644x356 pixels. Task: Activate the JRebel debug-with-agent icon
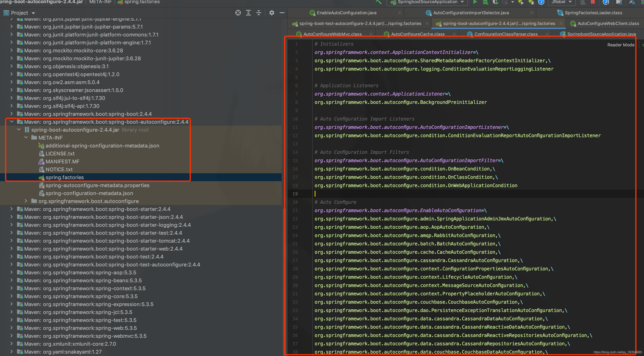pyautogui.click(x=532, y=2)
